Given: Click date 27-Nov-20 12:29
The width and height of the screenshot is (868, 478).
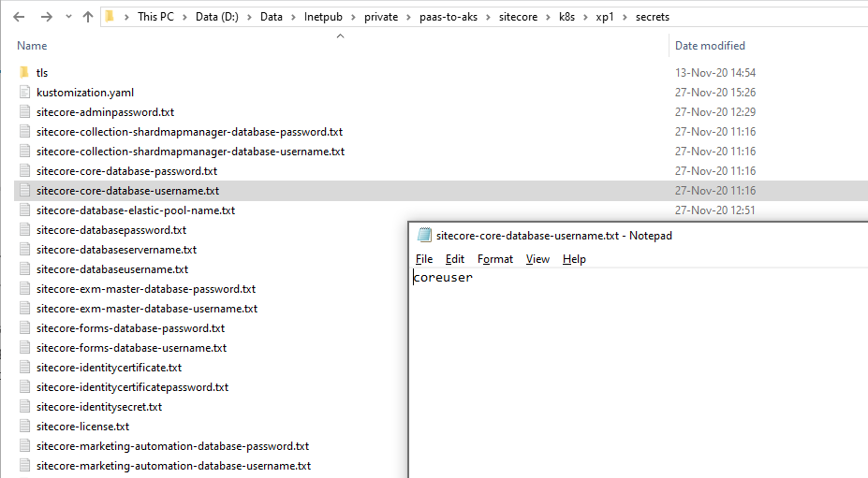Looking at the screenshot, I should click(715, 111).
